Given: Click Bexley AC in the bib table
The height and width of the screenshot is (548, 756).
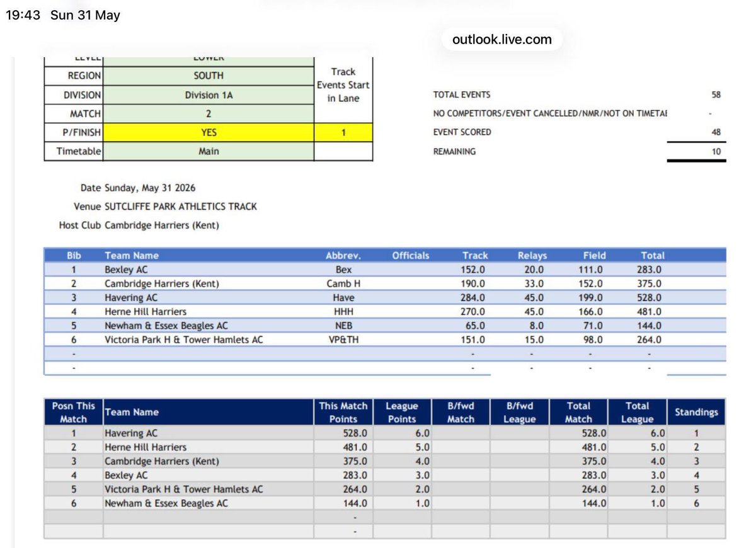Looking at the screenshot, I should point(125,270).
